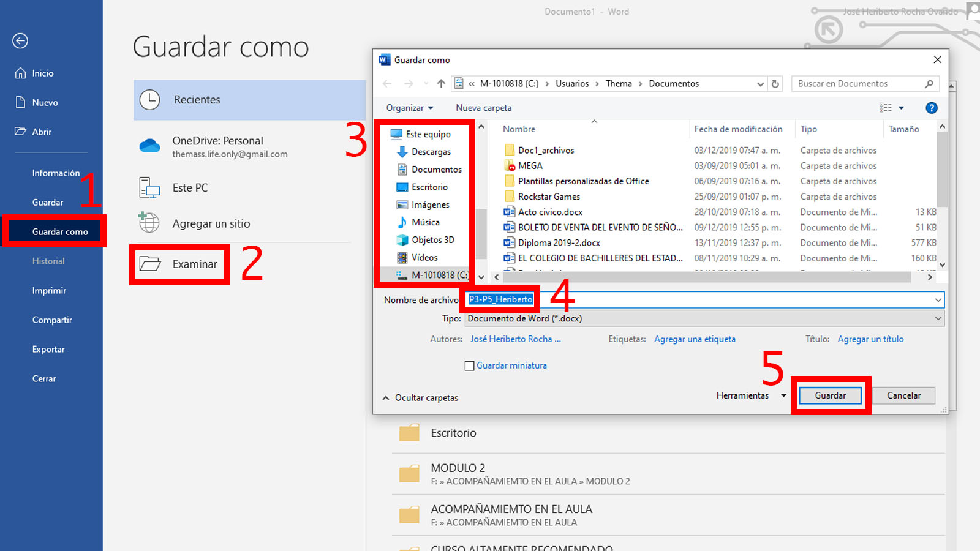Screen dimensions: 980x551
Task: Select Información in the backstage menu
Action: coord(56,173)
